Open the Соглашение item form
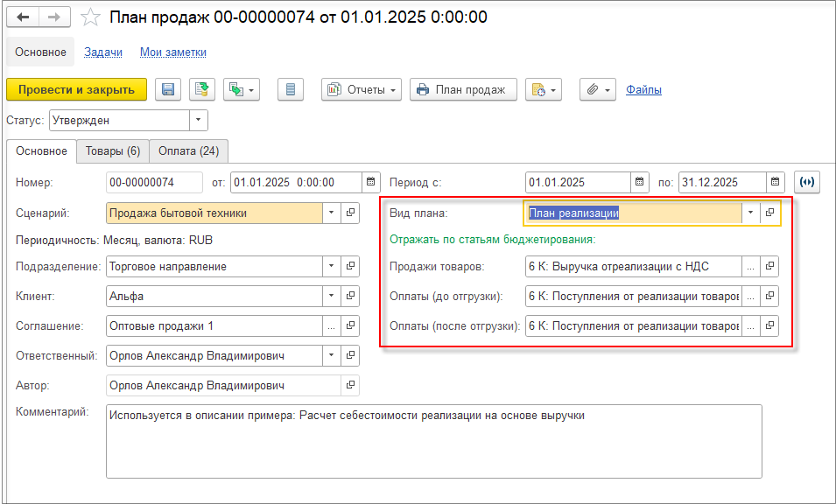The height and width of the screenshot is (504, 836). [350, 325]
